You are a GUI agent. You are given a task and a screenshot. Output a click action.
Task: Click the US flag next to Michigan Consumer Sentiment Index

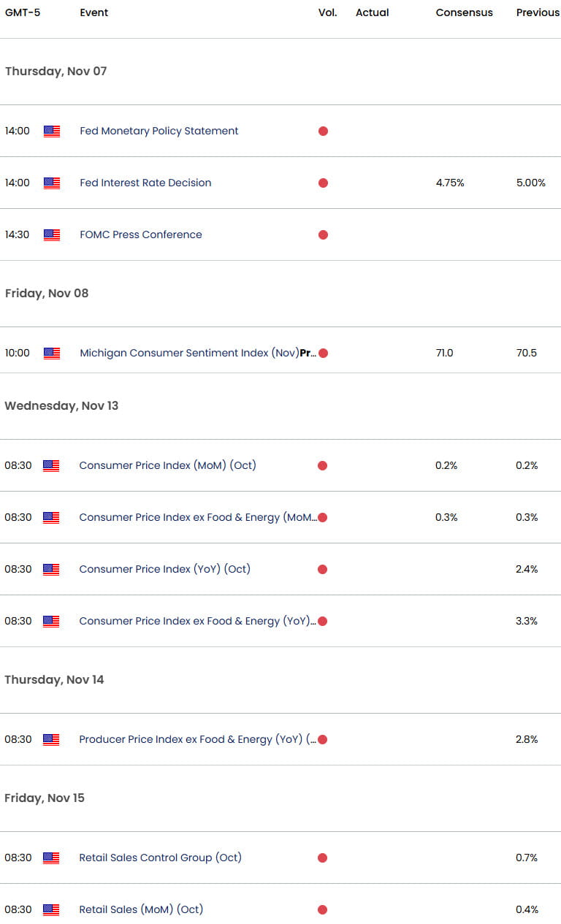51,353
